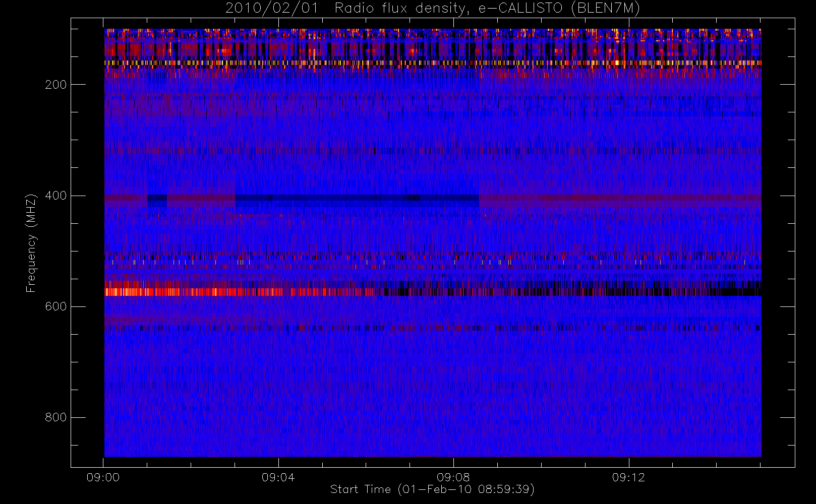Viewport: 816px width, 504px height.
Task: Click the 09:12 time tick label
Action: [628, 477]
